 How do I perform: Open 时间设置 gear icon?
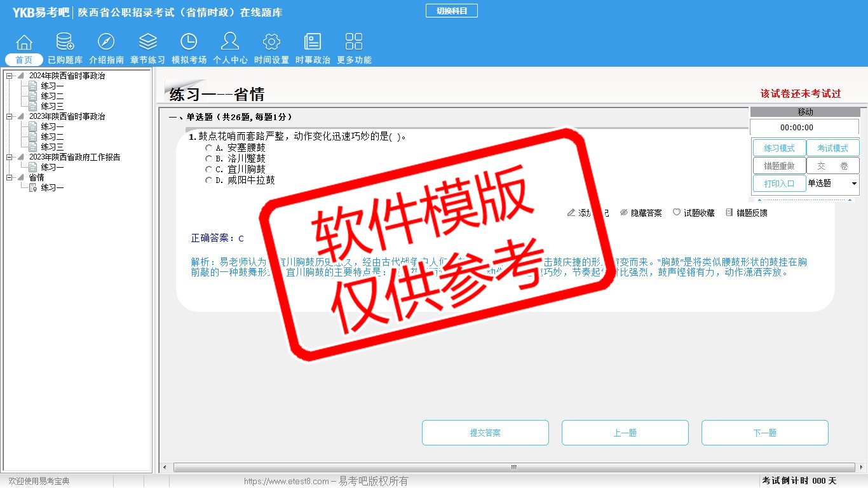271,43
